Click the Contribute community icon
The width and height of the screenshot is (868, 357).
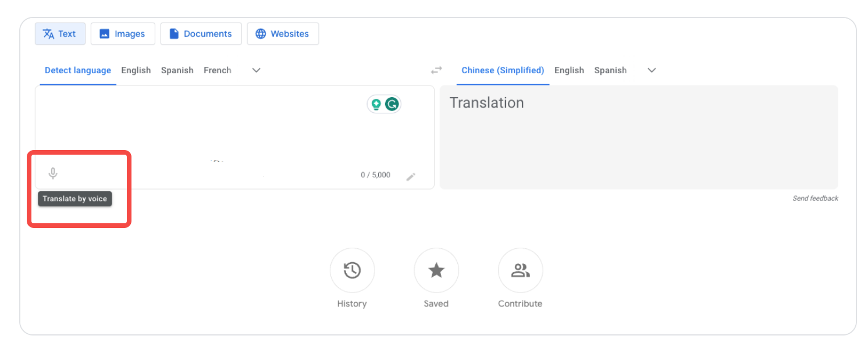coord(520,270)
